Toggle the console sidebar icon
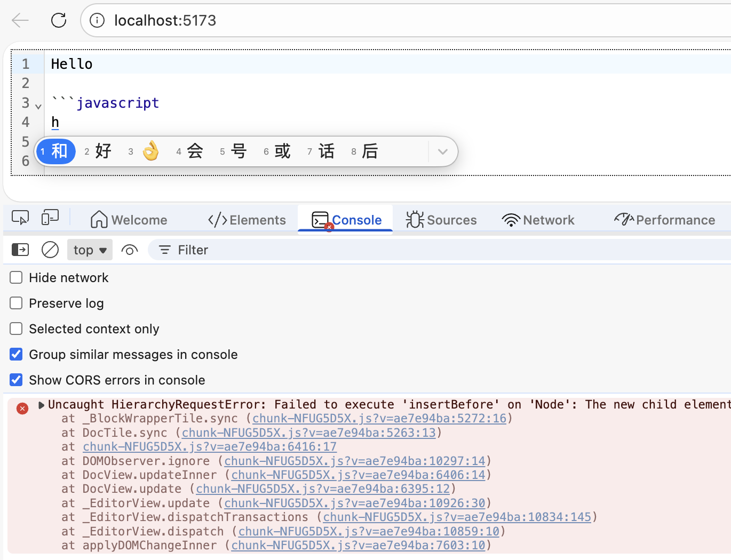This screenshot has height=560, width=731. click(x=20, y=250)
